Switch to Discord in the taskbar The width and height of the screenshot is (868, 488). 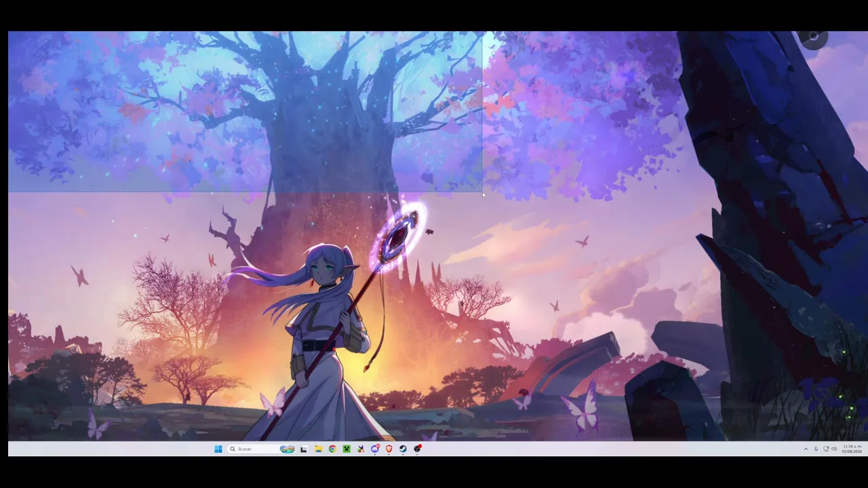[375, 449]
